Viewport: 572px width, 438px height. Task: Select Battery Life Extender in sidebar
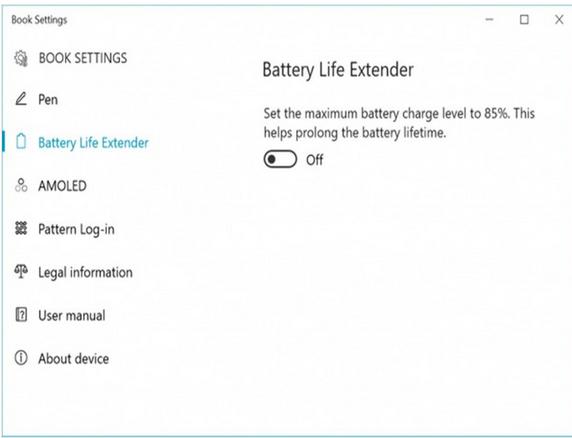[x=93, y=143]
